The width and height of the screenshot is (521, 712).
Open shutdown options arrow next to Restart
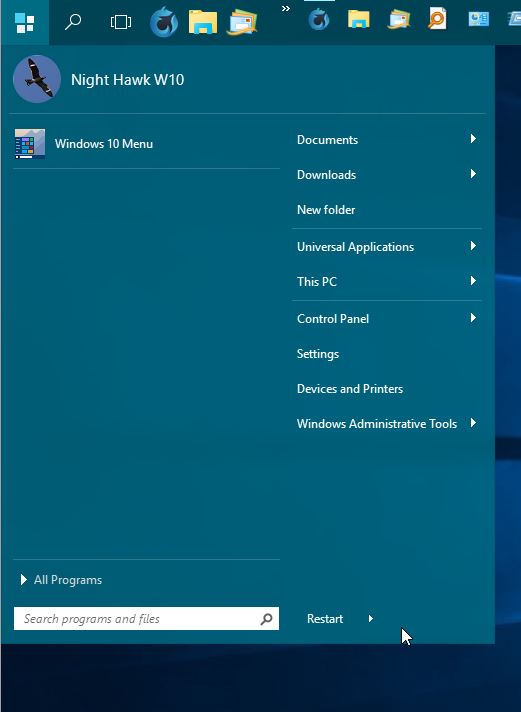[x=371, y=619]
